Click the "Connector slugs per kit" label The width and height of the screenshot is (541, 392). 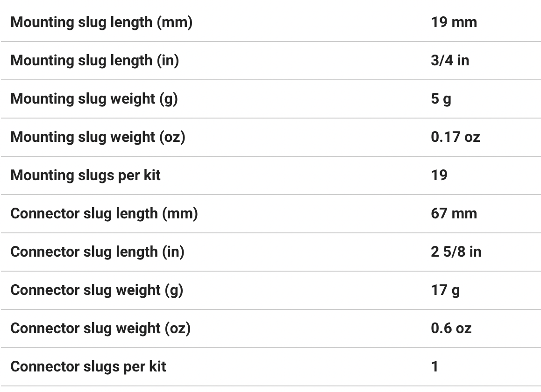[88, 367]
